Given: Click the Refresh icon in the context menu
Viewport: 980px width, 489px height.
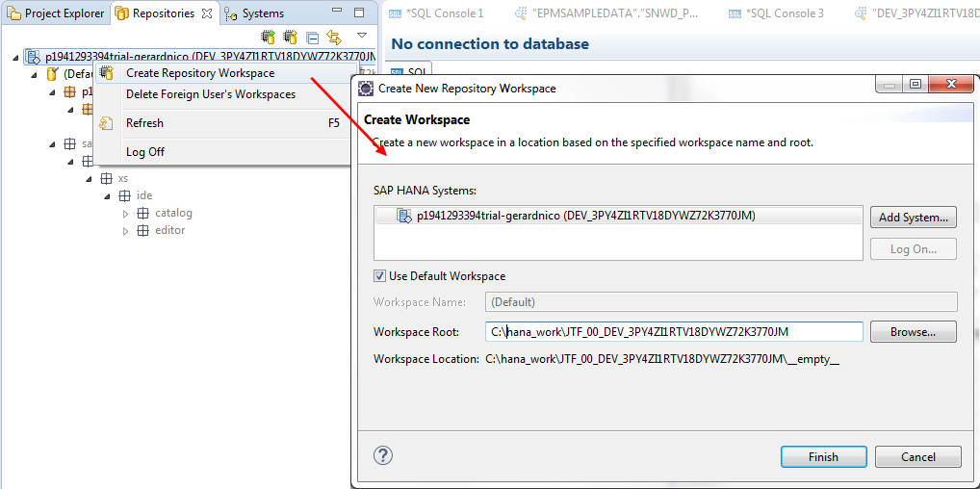Looking at the screenshot, I should (x=107, y=123).
